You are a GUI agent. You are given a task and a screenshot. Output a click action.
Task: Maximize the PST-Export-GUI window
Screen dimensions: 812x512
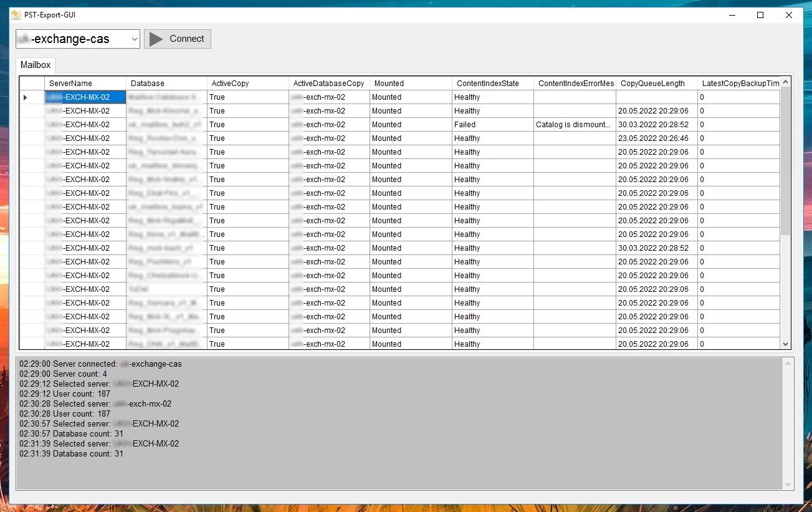(x=760, y=15)
